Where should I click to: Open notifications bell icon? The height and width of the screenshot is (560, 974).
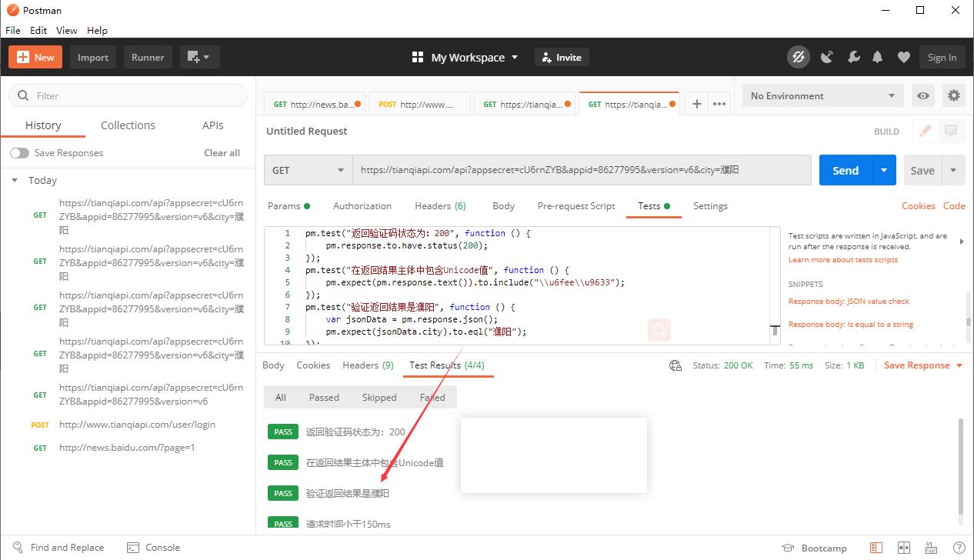(878, 57)
